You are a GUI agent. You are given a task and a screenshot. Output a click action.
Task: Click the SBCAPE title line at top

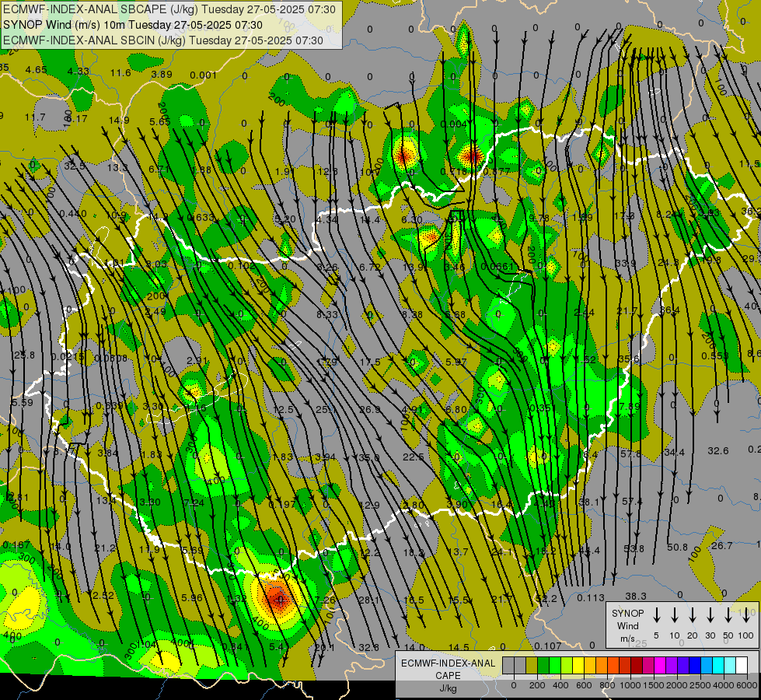point(169,9)
